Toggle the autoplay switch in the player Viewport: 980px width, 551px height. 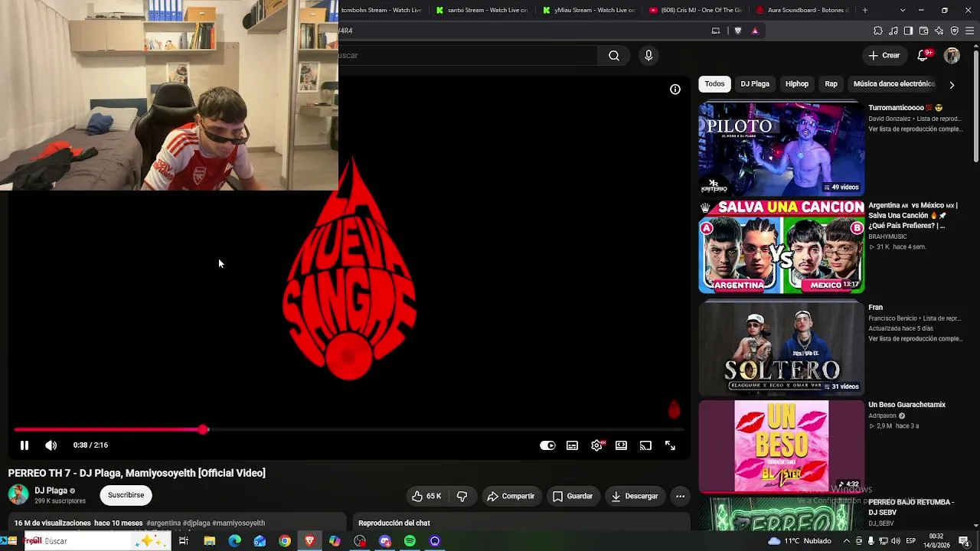547,445
